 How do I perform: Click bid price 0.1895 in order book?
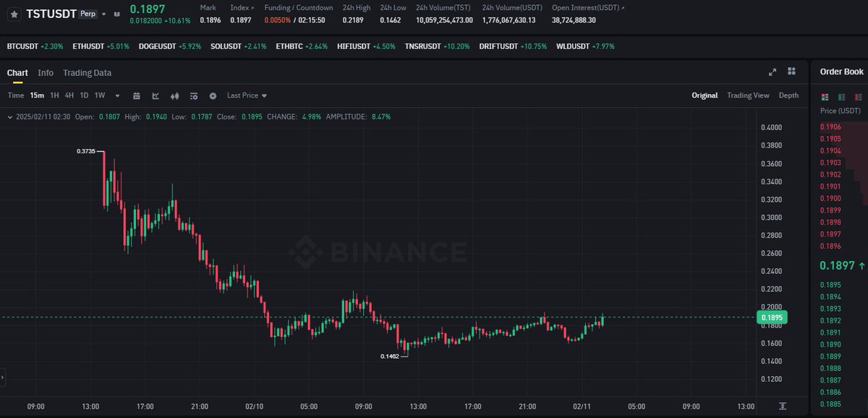tap(830, 285)
